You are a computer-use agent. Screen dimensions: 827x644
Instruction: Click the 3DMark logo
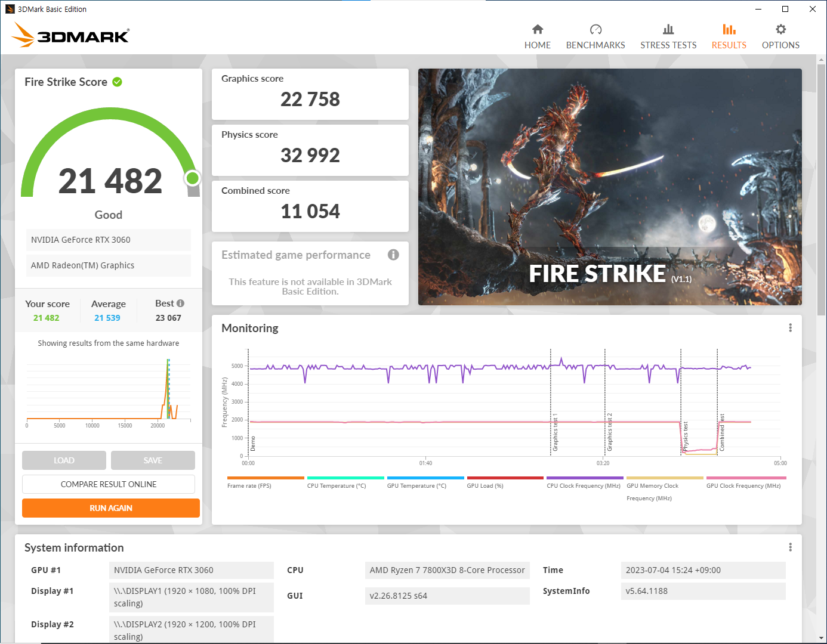pos(70,35)
